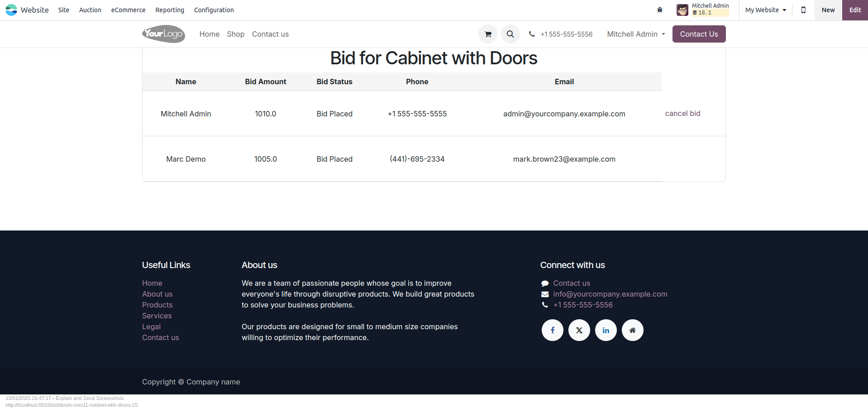Expand the Mitchell Admin user dropdown
868x413 pixels.
[x=636, y=34]
